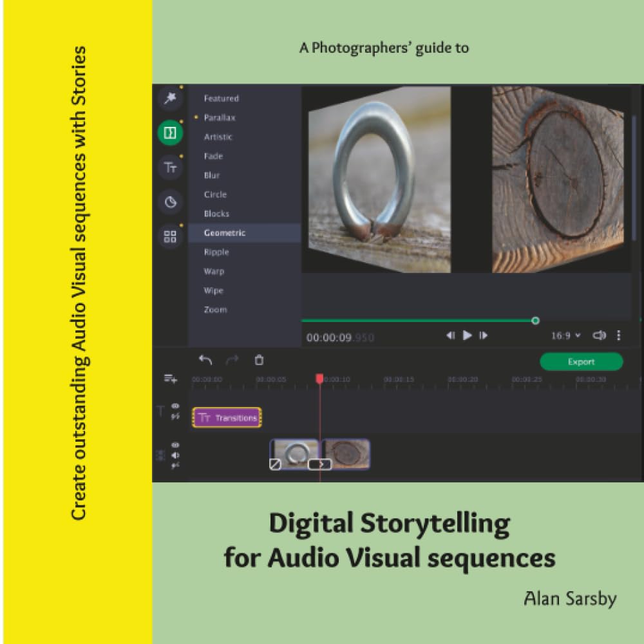Click the 00:00:20 ruler mark
This screenshot has height=644, width=644.
(x=462, y=379)
